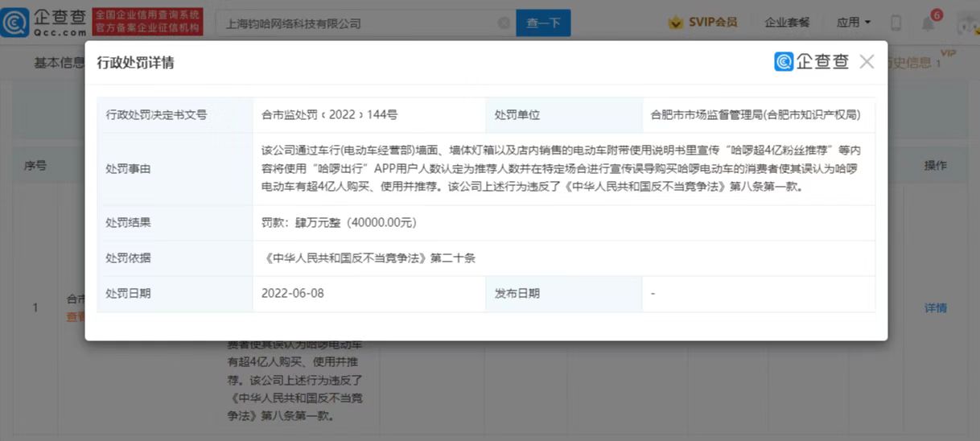Click the 处罚事由 label cell
This screenshot has width=980, height=441.
(x=175, y=169)
